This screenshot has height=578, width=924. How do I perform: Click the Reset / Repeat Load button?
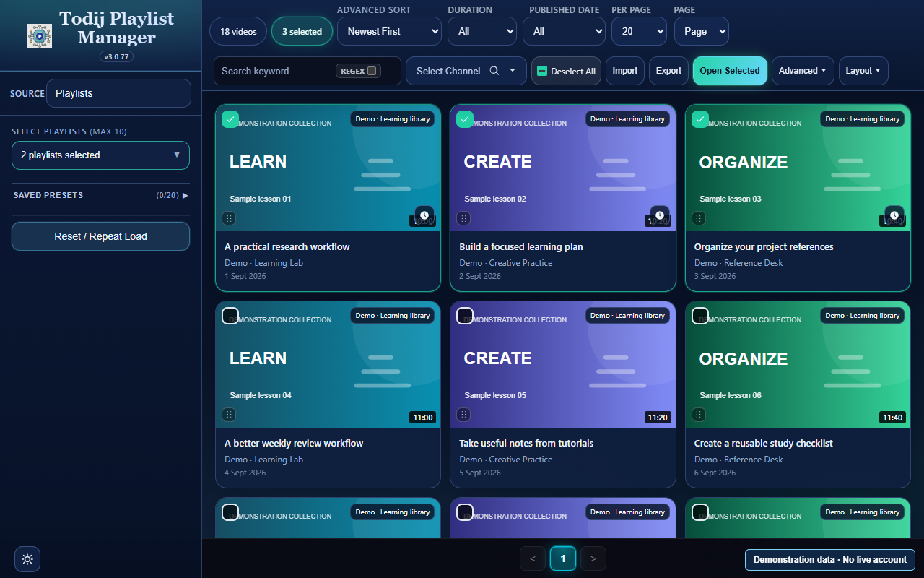tap(100, 236)
